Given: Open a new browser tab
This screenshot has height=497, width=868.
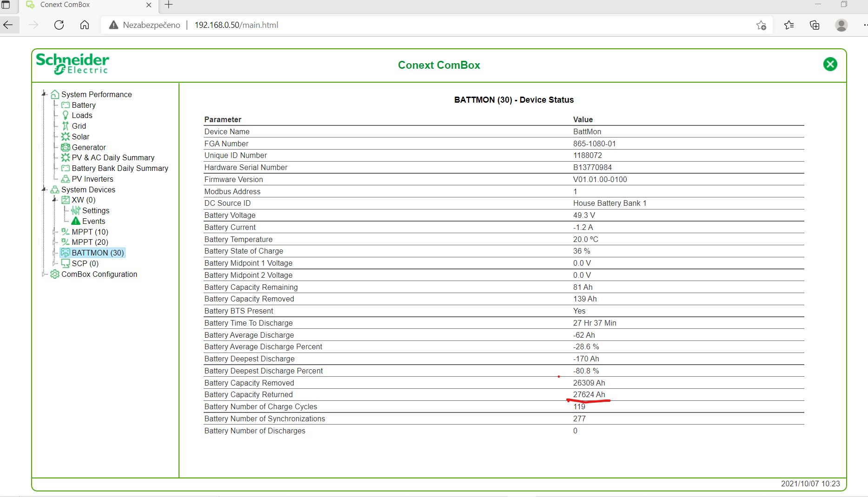Looking at the screenshot, I should (x=169, y=5).
